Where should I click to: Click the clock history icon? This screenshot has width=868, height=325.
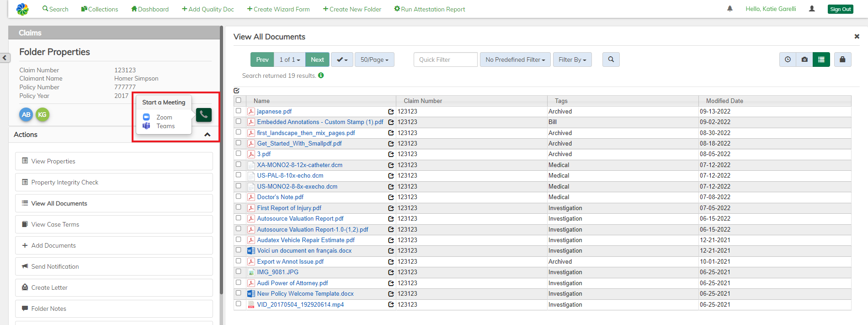click(788, 60)
